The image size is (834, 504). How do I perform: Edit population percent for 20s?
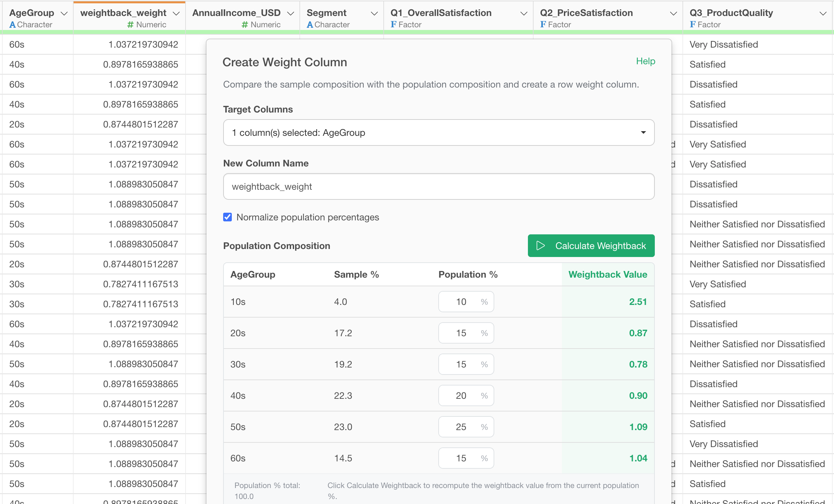pos(466,333)
